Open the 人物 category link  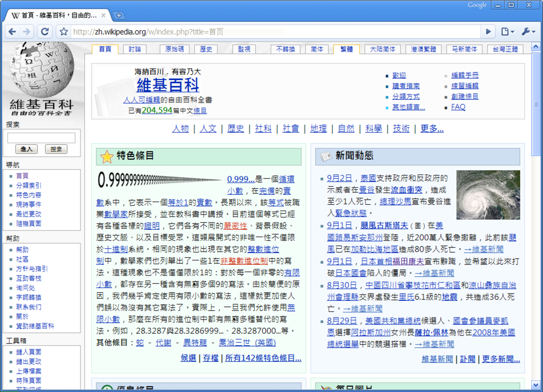(180, 129)
